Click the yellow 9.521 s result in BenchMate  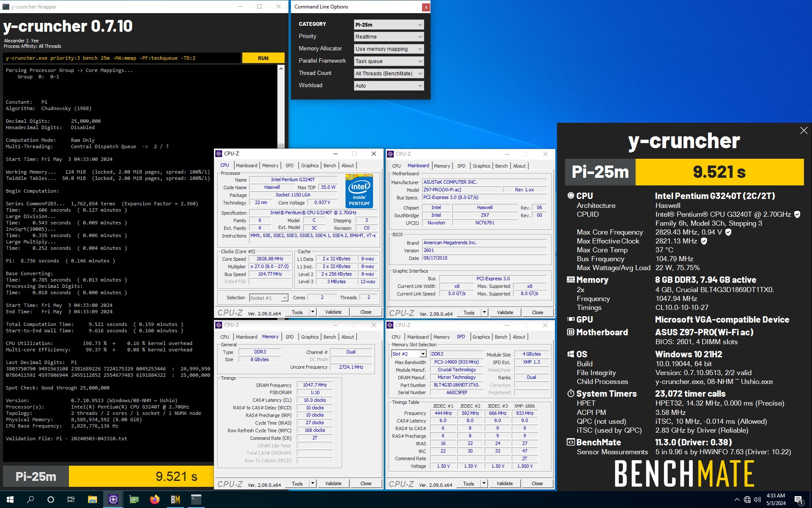pyautogui.click(x=719, y=172)
